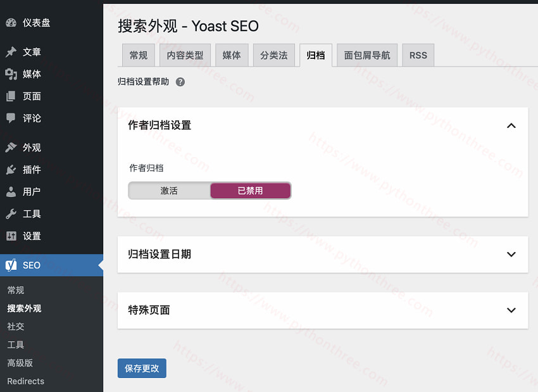This screenshot has width=538, height=392.
Task: Switch 作者归档 toggle to 激活
Action: point(169,191)
